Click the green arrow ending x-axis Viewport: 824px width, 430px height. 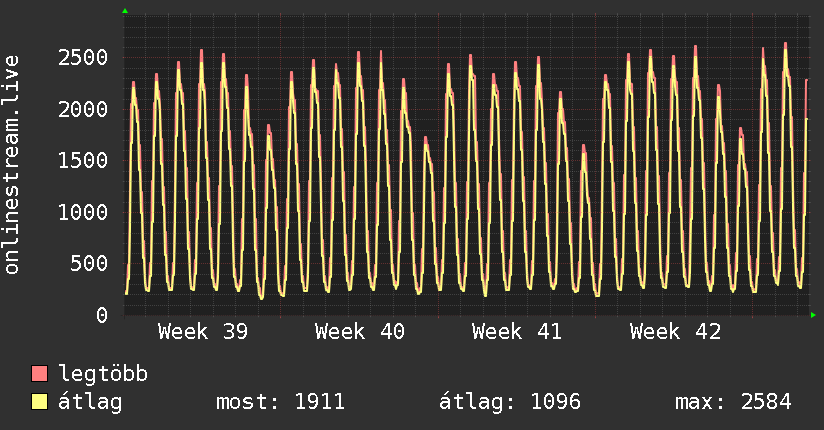pyautogui.click(x=813, y=315)
